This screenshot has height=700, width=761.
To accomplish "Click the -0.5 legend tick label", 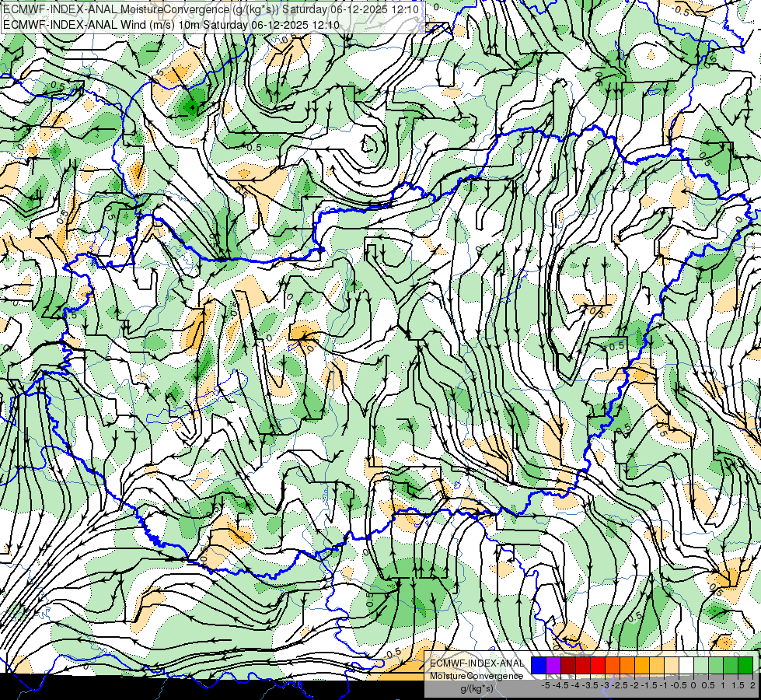I will (x=679, y=685).
